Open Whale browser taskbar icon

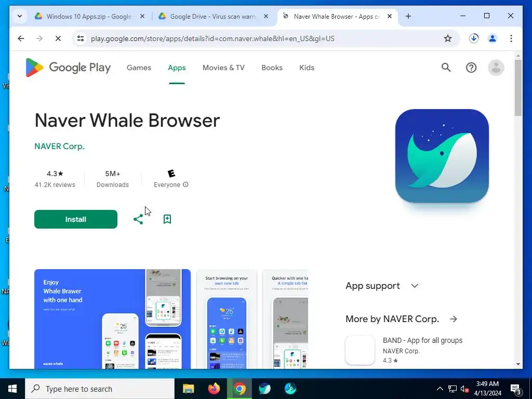[x=264, y=389]
